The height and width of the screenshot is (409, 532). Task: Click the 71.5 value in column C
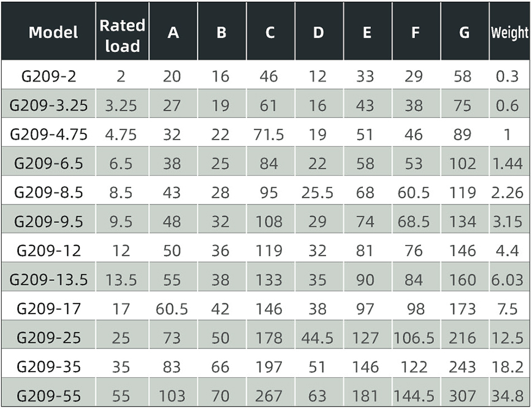pos(268,135)
